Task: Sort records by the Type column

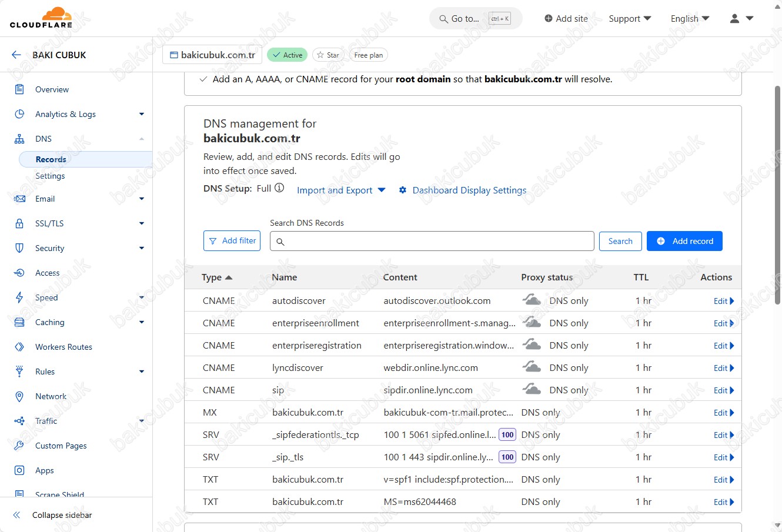Action: click(x=217, y=277)
